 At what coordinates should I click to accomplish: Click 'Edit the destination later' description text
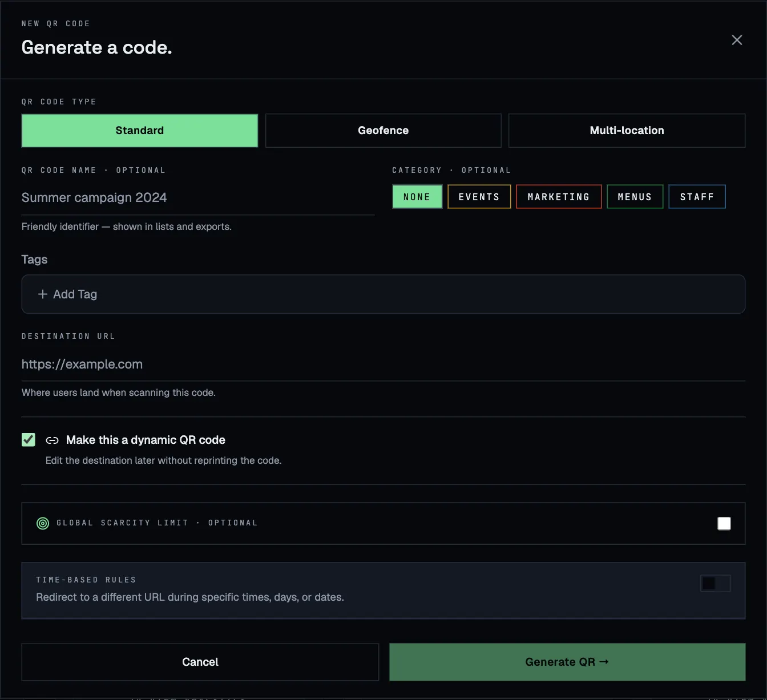[164, 460]
